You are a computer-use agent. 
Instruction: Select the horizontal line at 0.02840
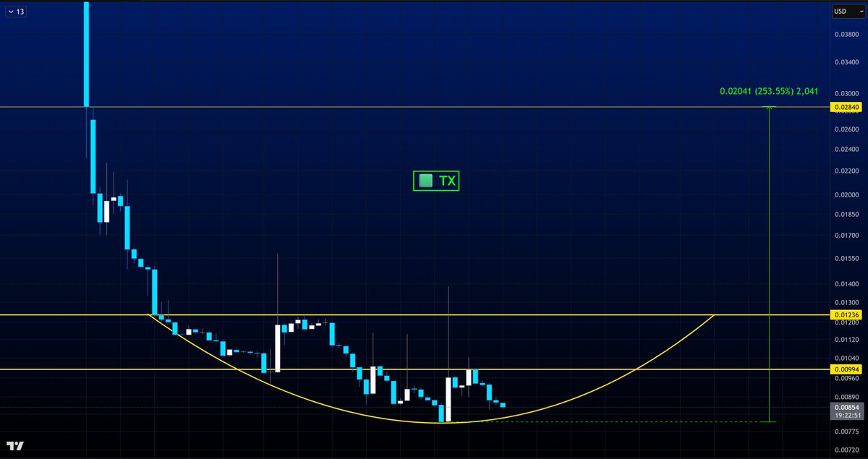point(416,107)
